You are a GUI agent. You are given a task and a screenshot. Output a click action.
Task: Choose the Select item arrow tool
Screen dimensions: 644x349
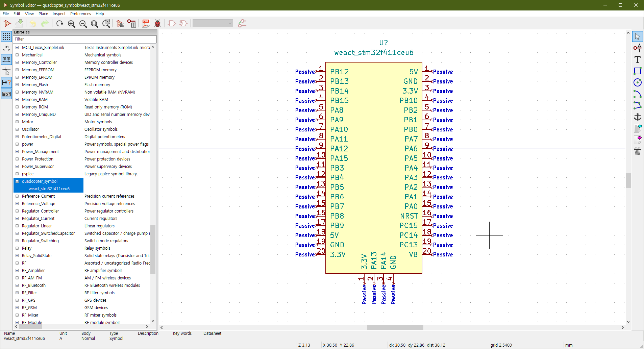click(x=637, y=36)
